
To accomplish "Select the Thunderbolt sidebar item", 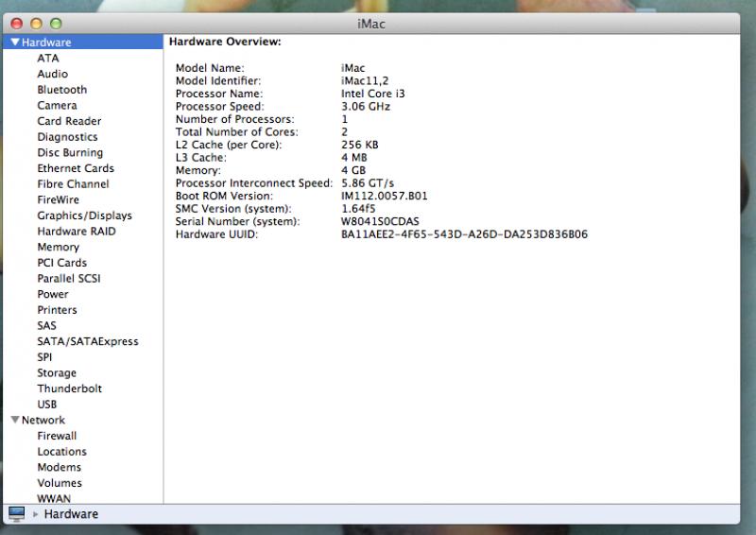I will (x=69, y=388).
